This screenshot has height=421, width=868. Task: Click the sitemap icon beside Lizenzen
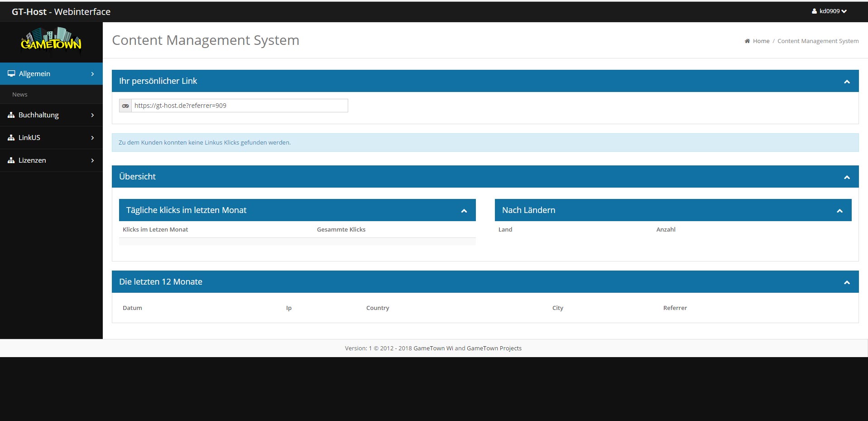11,160
